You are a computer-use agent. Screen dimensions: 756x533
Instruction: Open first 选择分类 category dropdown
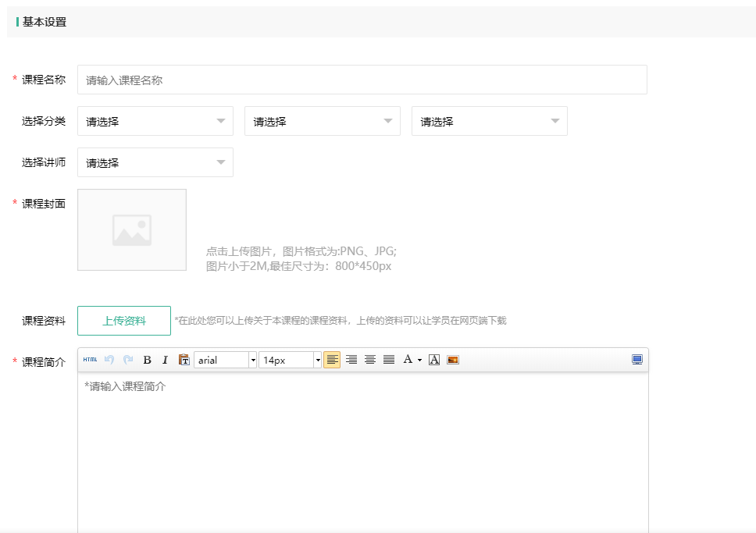tap(155, 121)
